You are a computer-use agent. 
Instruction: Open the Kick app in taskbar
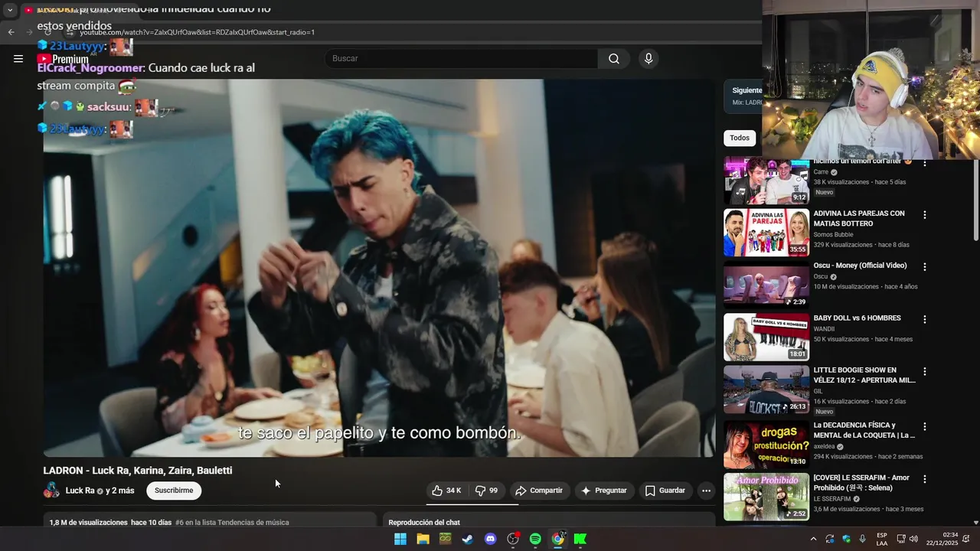580,539
